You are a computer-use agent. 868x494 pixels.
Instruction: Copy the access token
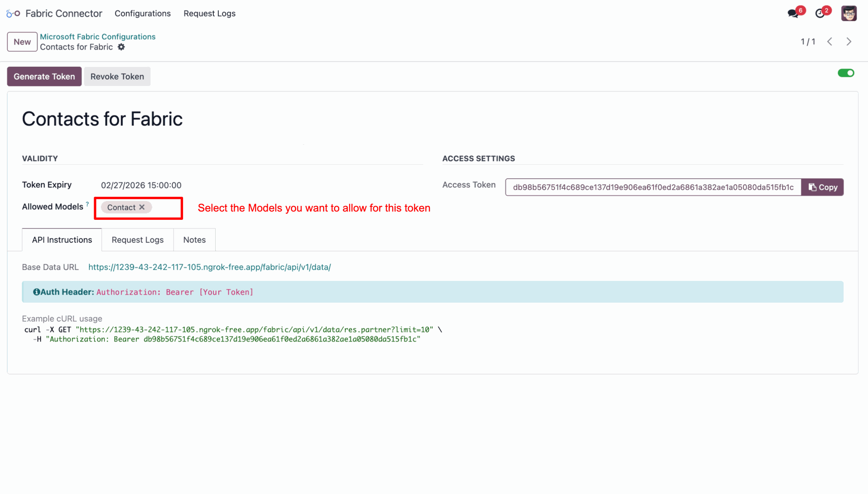[x=822, y=187]
